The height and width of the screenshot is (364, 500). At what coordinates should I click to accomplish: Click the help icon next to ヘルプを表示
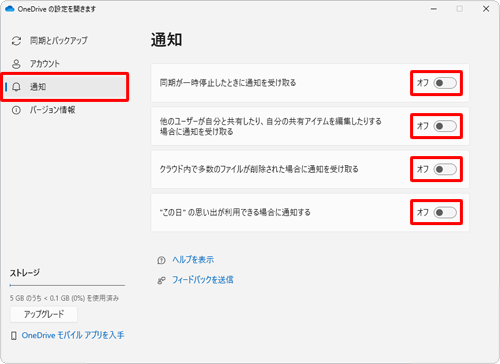[x=161, y=260]
